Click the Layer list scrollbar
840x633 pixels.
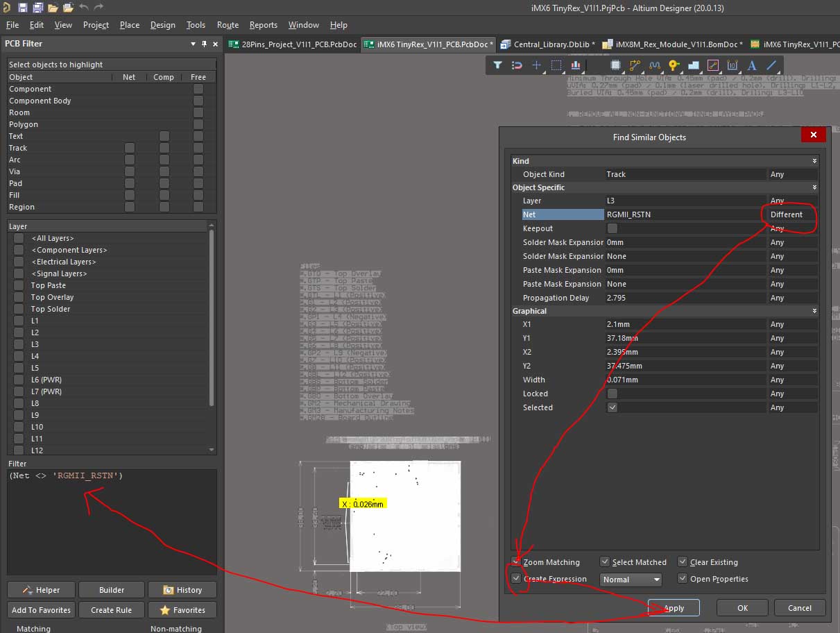tap(212, 319)
